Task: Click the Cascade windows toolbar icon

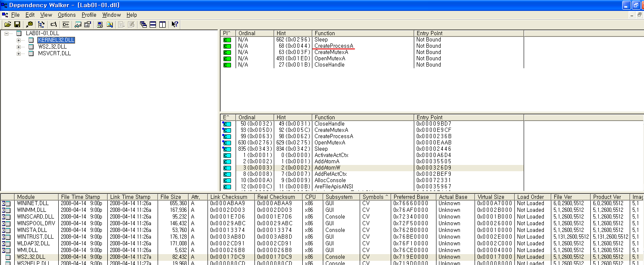Action: (x=143, y=24)
